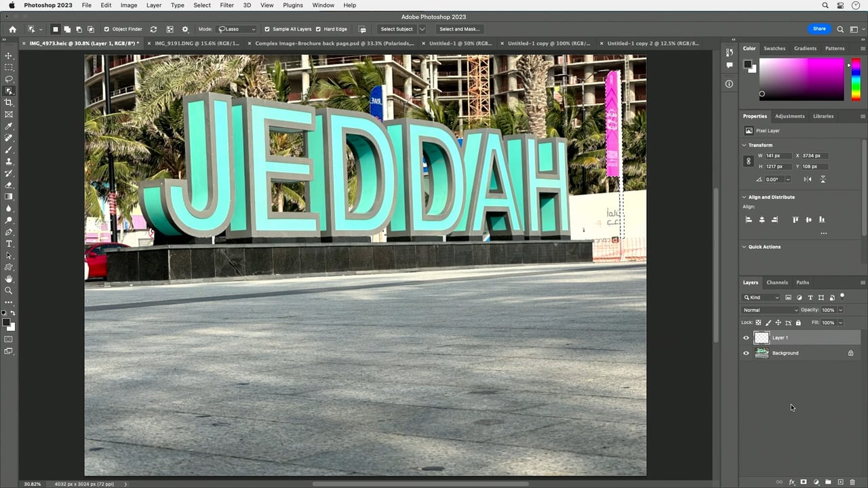Toggle lock transparent pixels
868x488 pixels.
tap(758, 323)
